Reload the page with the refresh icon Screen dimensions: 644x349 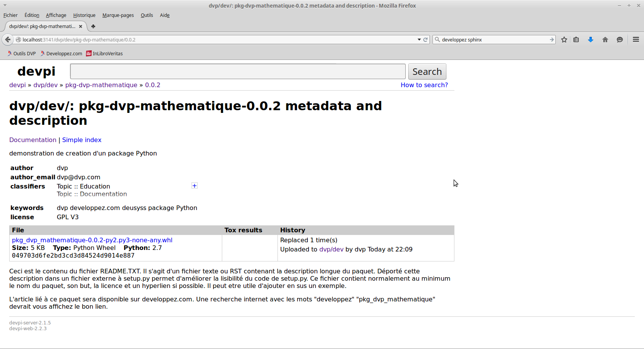[x=426, y=40]
